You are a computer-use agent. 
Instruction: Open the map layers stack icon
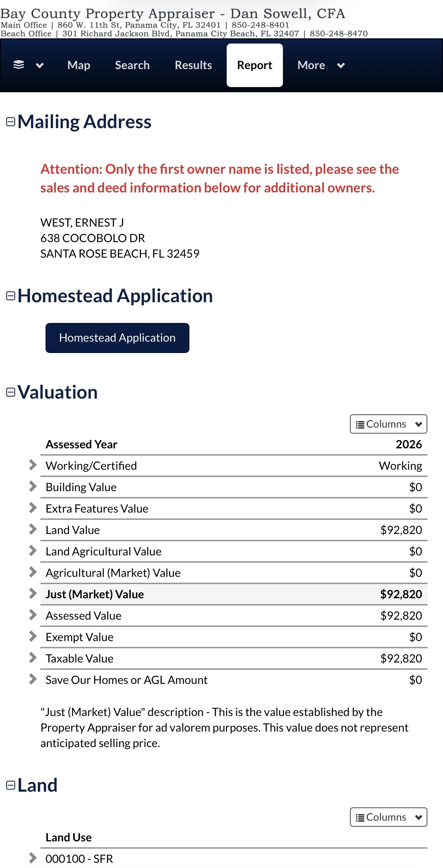19,65
